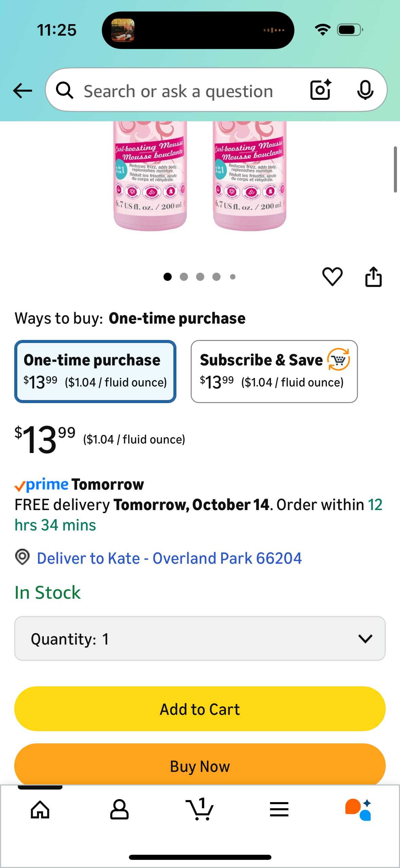Select One-time purchase option
400x868 pixels.
95,372
